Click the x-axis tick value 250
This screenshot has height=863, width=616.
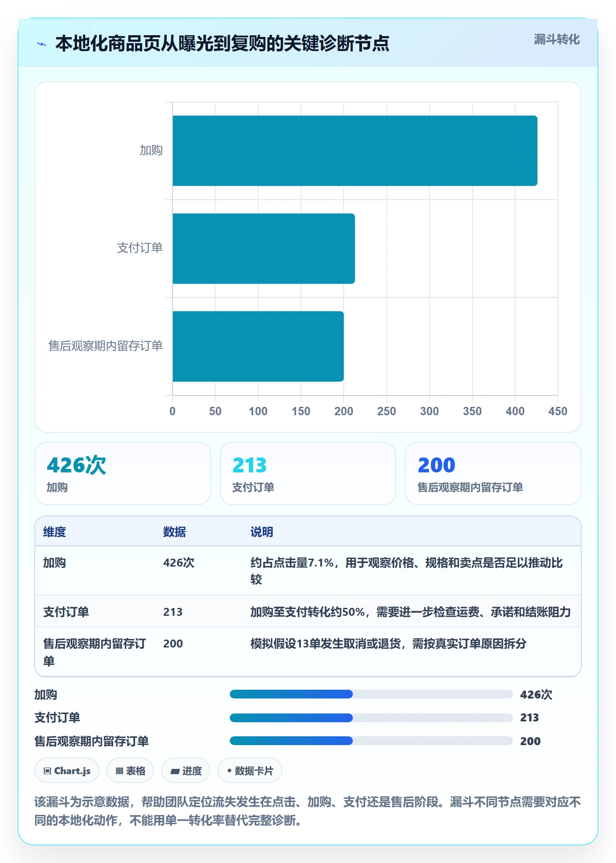386,411
